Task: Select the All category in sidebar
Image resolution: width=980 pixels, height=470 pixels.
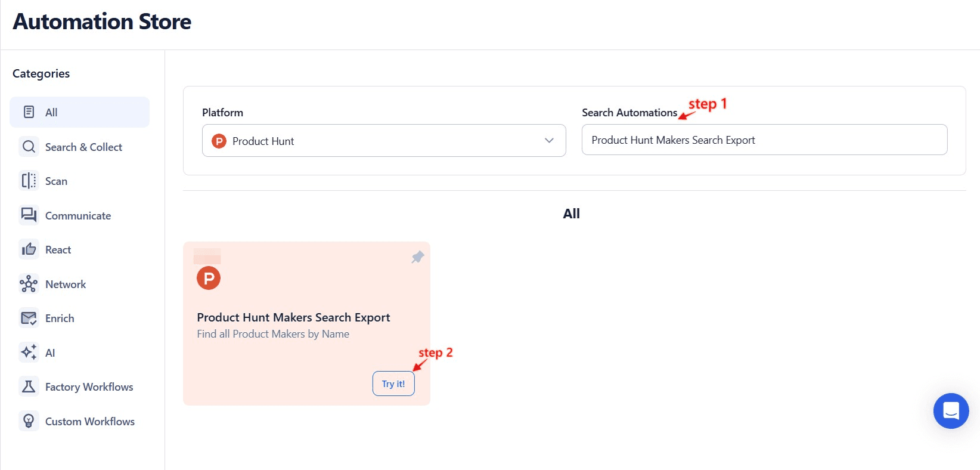Action: [79, 112]
